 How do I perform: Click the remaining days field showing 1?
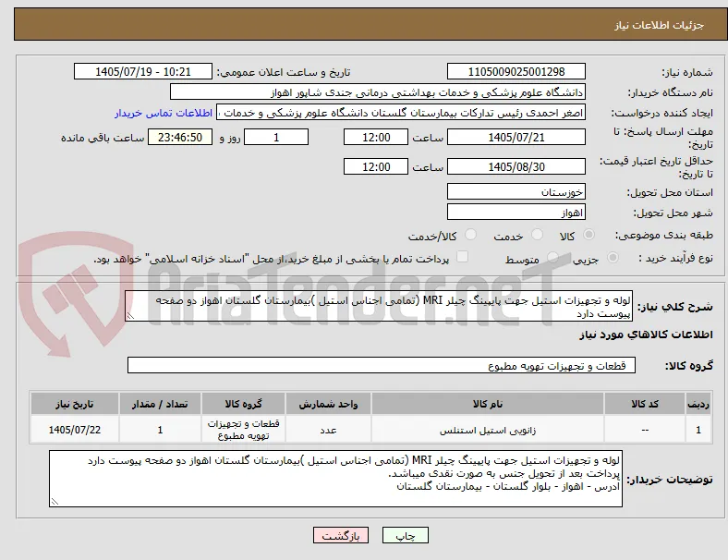276,138
